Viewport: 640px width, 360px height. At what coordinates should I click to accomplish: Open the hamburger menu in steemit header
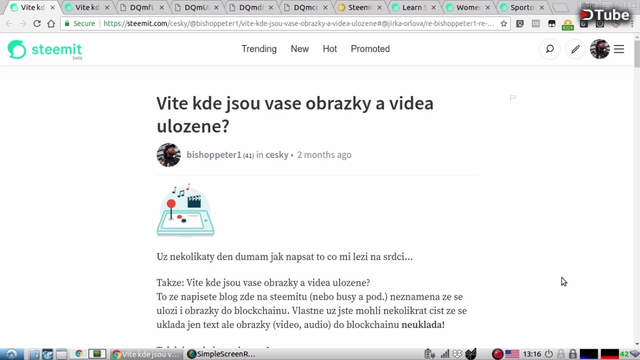[x=619, y=49]
